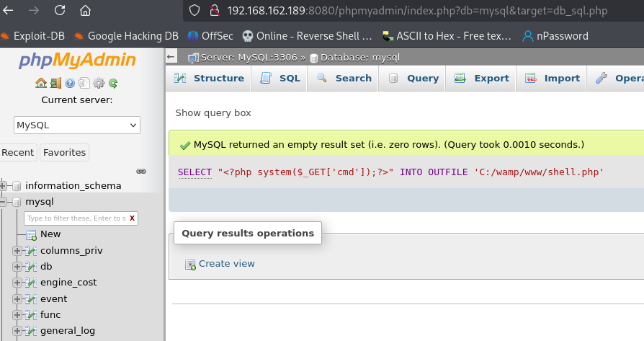The height and width of the screenshot is (341, 644).
Task: Open the OffSec bookmark
Action: [210, 36]
